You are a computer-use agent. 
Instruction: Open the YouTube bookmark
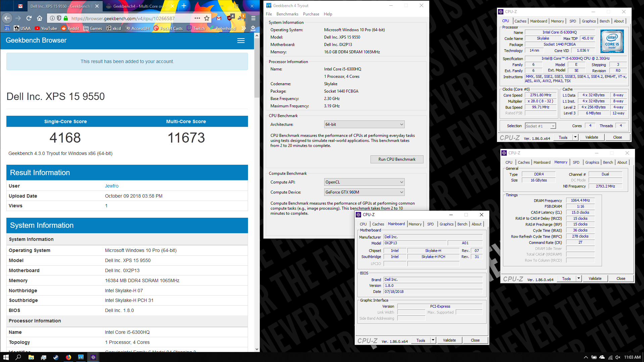(x=46, y=29)
